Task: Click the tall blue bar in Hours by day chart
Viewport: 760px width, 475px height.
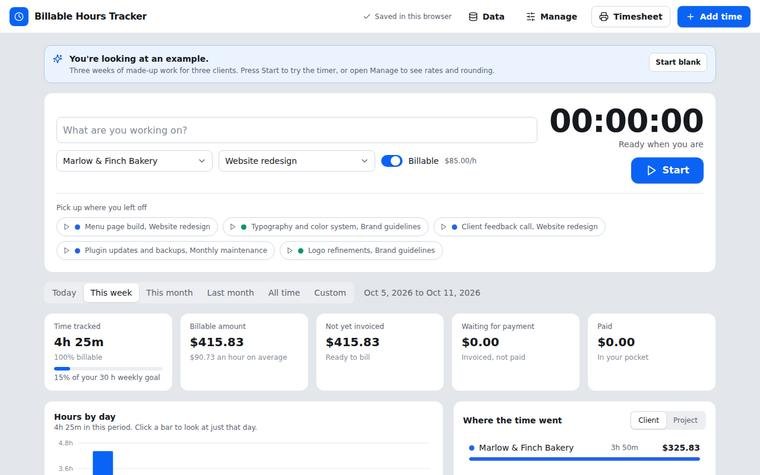Action: pos(103,463)
